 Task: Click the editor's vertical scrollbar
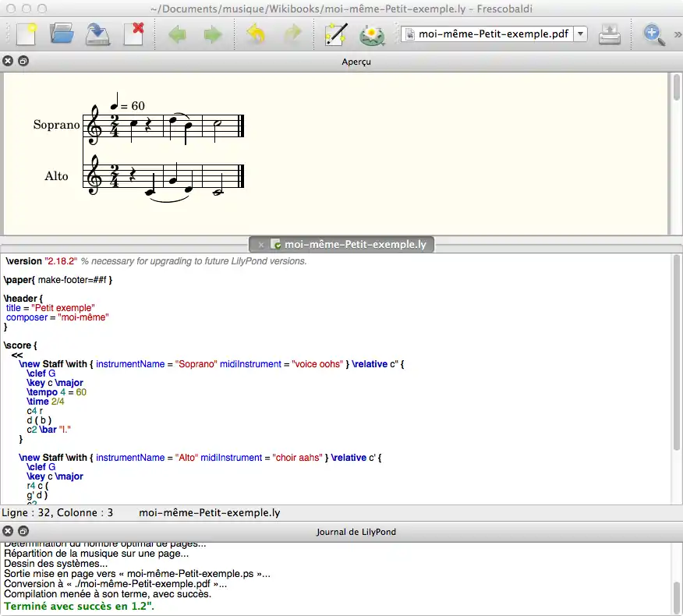click(676, 351)
